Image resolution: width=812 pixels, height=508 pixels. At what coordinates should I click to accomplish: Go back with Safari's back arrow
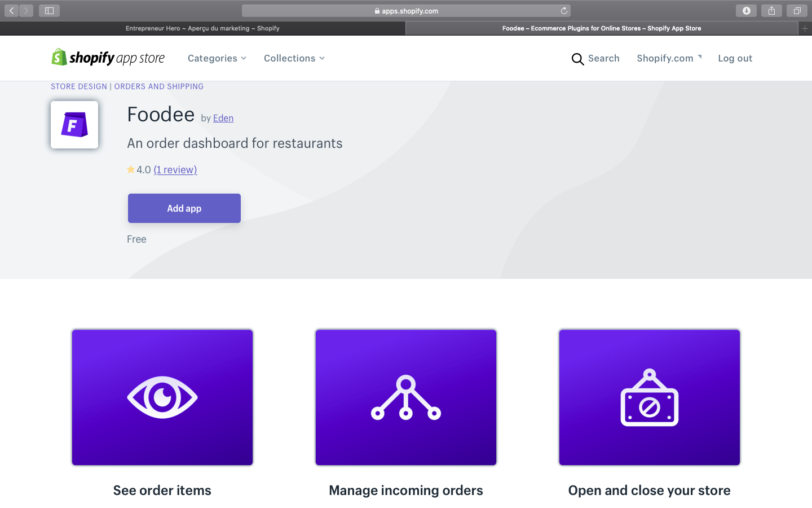(x=11, y=11)
